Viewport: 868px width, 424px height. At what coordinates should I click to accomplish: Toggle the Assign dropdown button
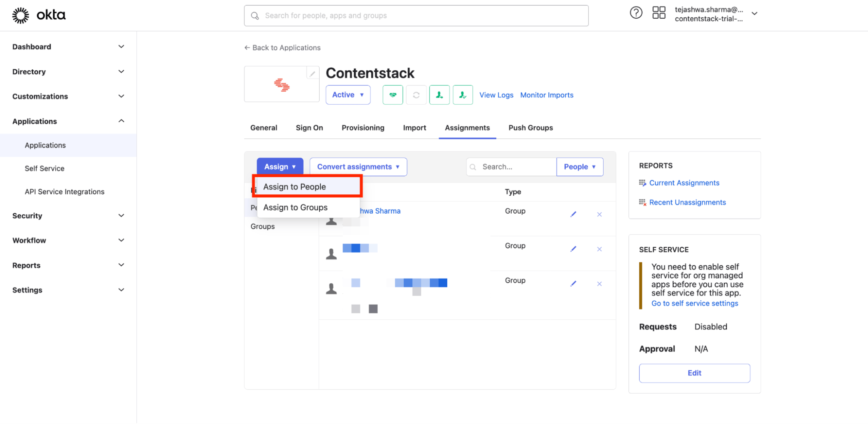pyautogui.click(x=280, y=167)
